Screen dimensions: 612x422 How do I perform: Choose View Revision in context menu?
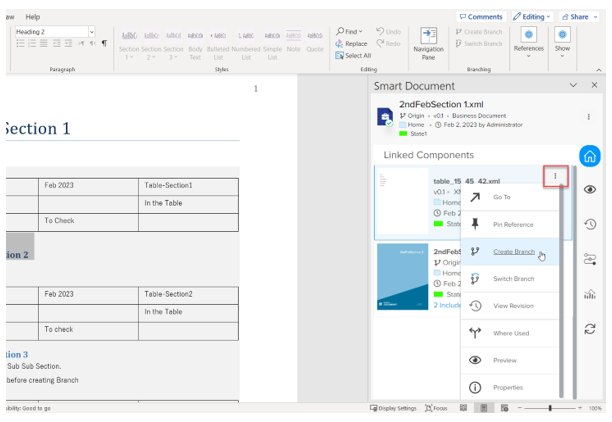click(509, 306)
